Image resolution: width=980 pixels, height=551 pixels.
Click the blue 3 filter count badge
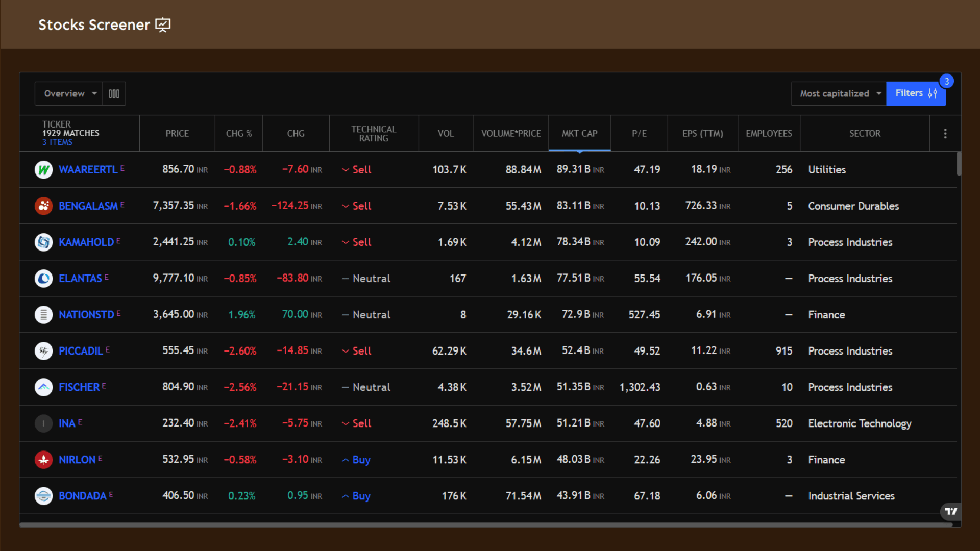point(947,81)
